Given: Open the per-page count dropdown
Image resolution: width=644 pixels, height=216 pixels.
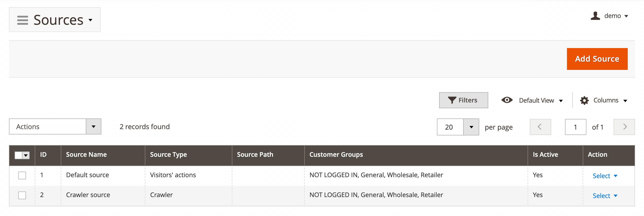Looking at the screenshot, I should click(x=471, y=127).
